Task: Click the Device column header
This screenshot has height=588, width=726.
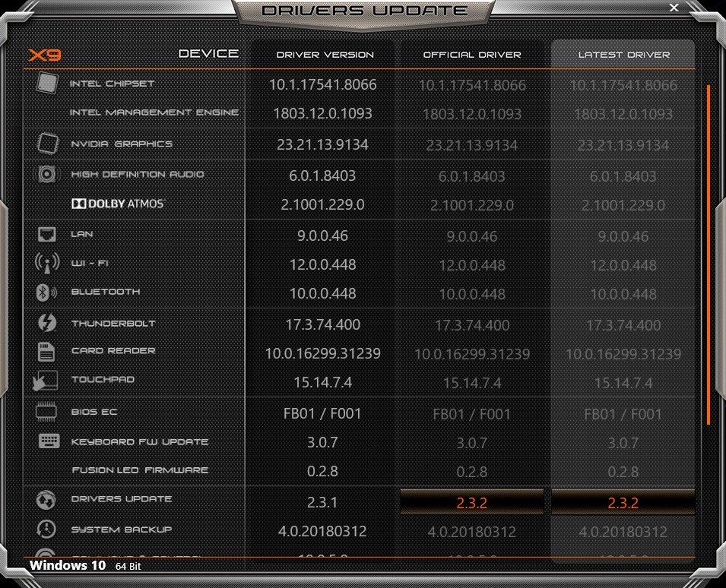Action: pos(209,54)
